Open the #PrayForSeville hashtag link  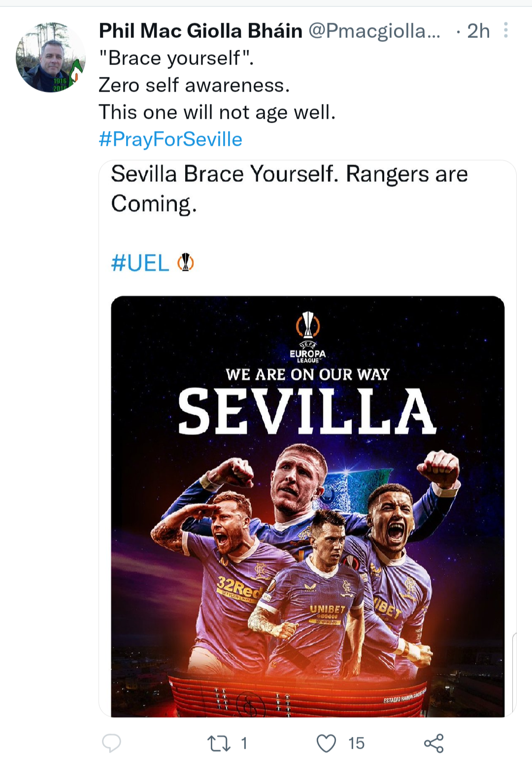(170, 139)
